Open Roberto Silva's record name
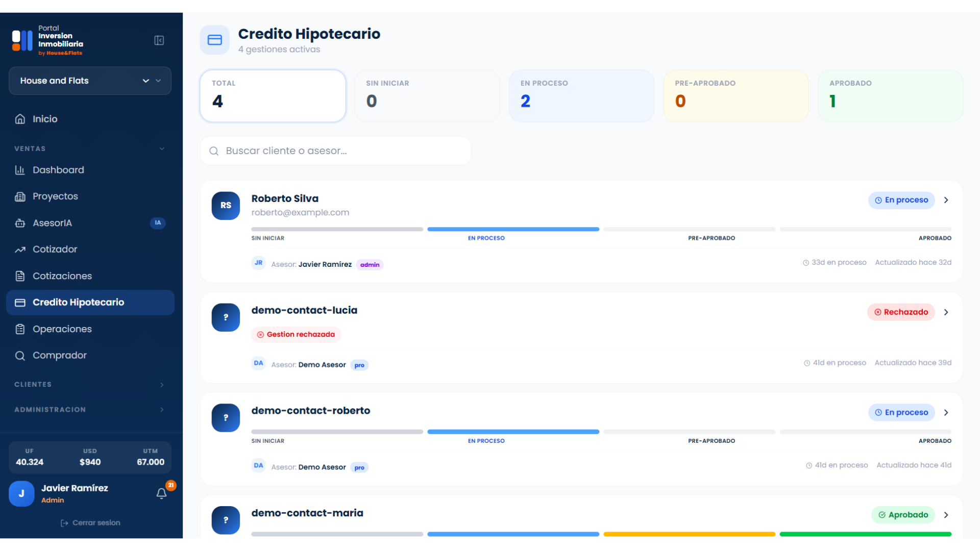Viewport: 980px width, 551px height. click(x=285, y=198)
